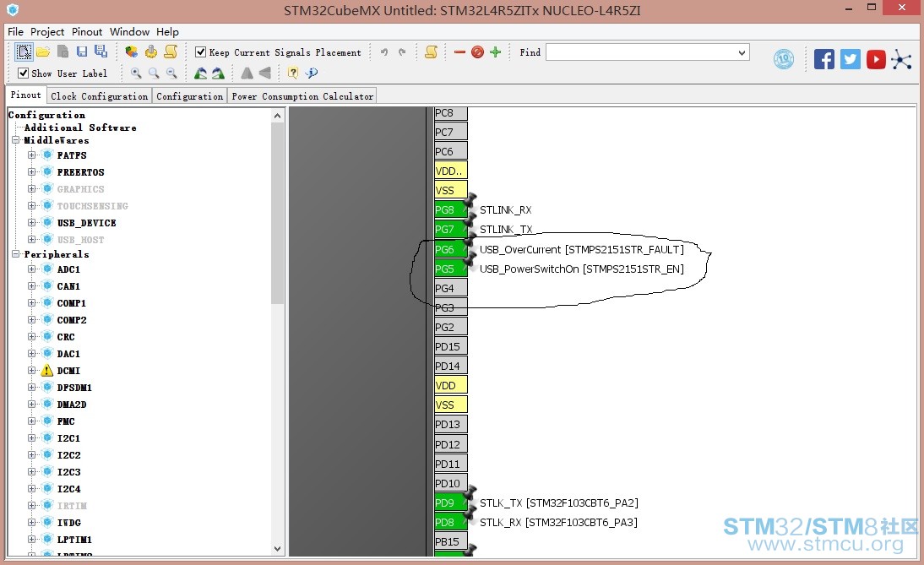Click the Redo arrow icon
This screenshot has height=565, width=924.
point(402,52)
